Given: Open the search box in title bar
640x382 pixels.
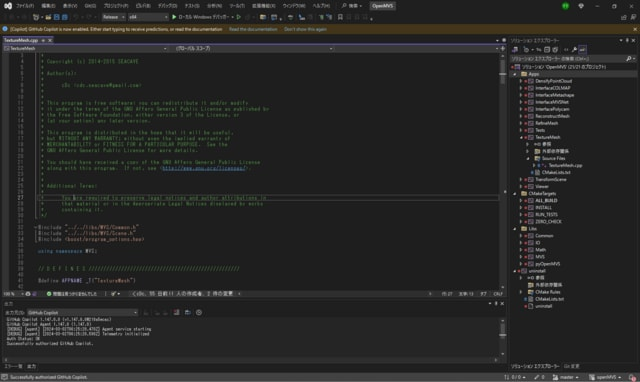Looking at the screenshot, I should click(352, 6).
